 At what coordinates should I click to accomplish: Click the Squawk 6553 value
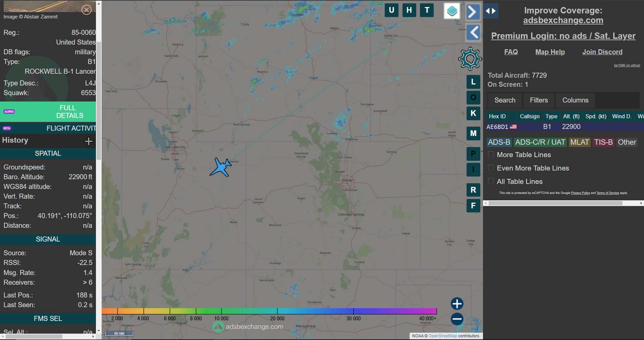coord(88,93)
